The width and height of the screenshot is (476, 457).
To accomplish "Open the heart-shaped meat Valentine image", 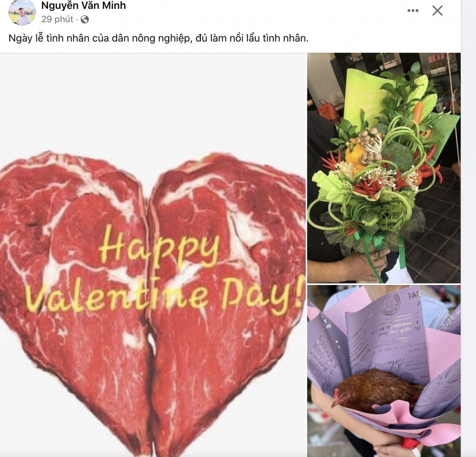I will [153, 255].
